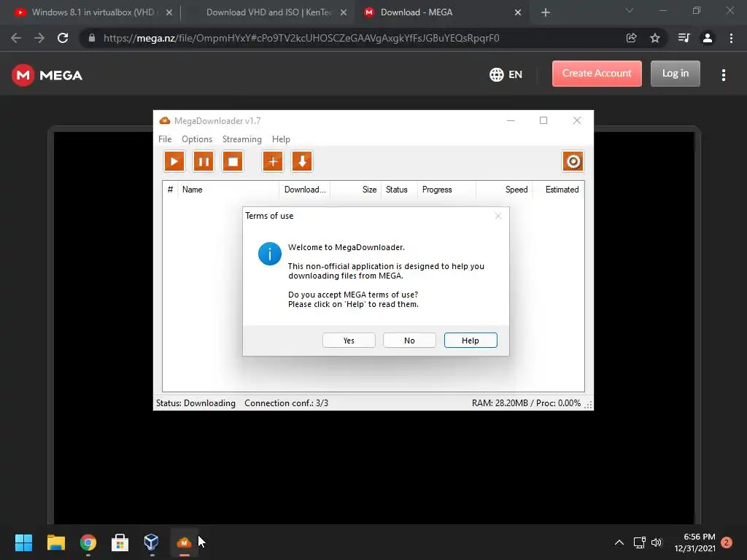The width and height of the screenshot is (747, 560).
Task: Open the Windows Start menu
Action: pyautogui.click(x=23, y=542)
